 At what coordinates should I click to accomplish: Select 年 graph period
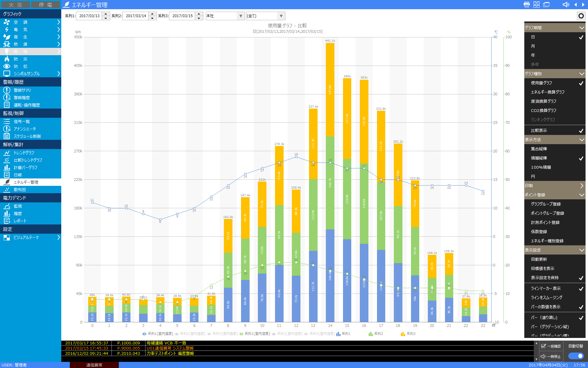pos(555,55)
